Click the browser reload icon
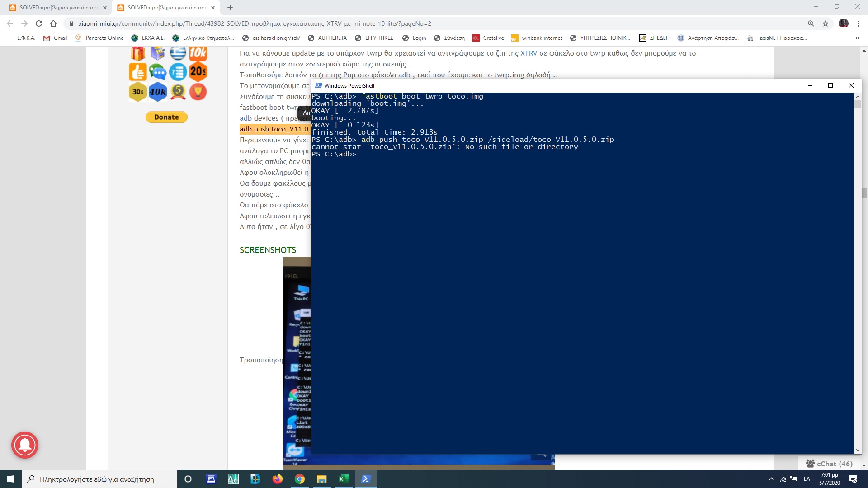 pos(39,23)
